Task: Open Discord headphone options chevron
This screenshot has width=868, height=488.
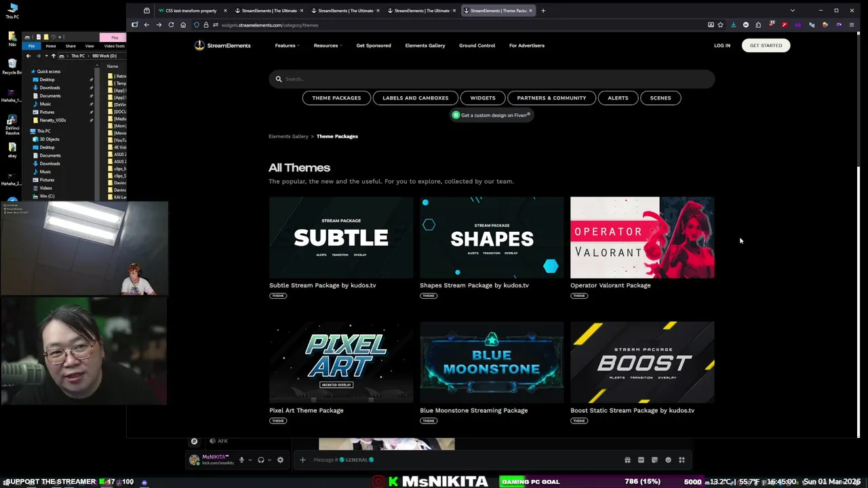Action: pos(269,460)
